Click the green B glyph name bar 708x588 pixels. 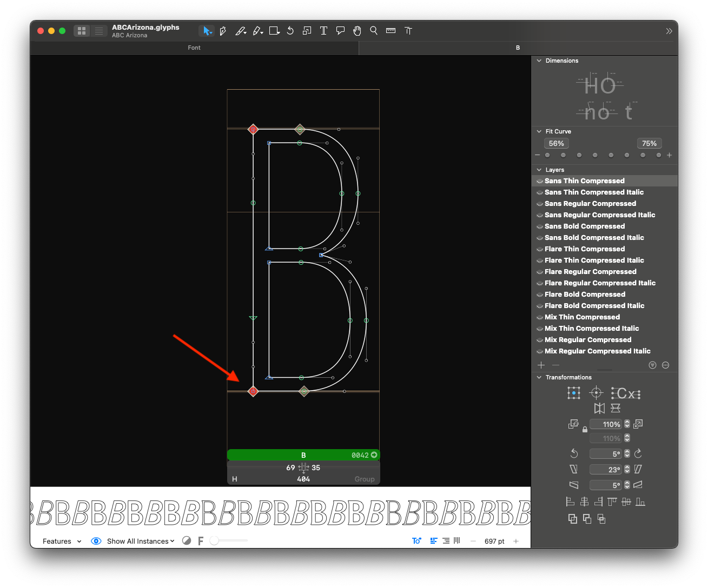pyautogui.click(x=303, y=455)
